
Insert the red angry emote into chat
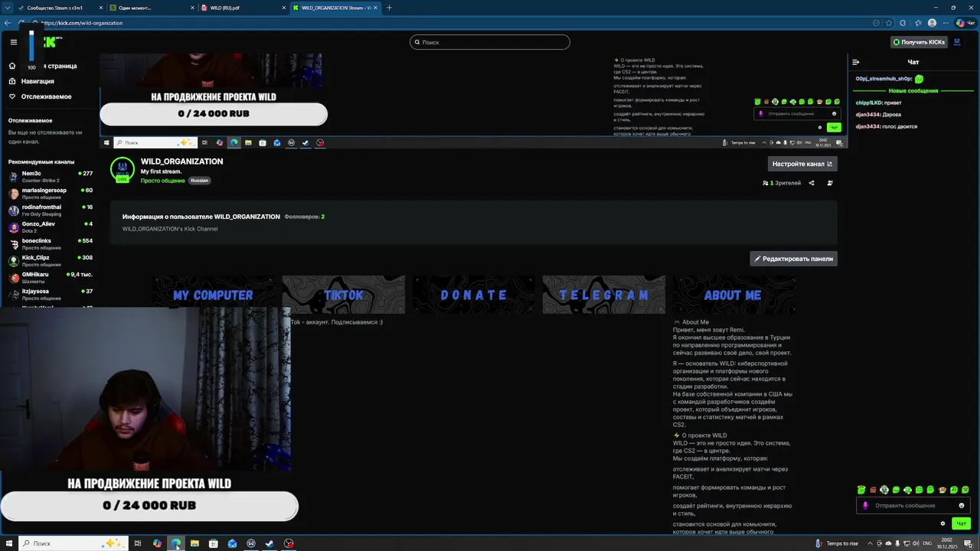[873, 490]
